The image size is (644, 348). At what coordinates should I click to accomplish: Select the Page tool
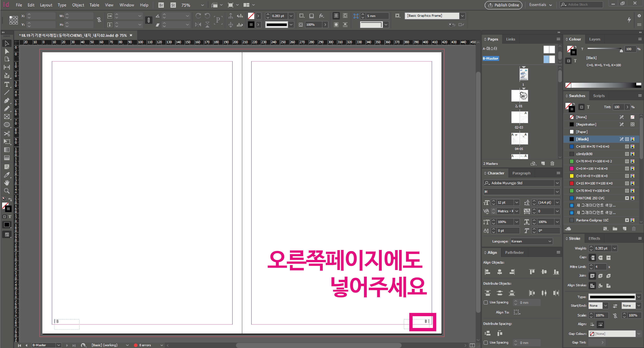[7, 59]
